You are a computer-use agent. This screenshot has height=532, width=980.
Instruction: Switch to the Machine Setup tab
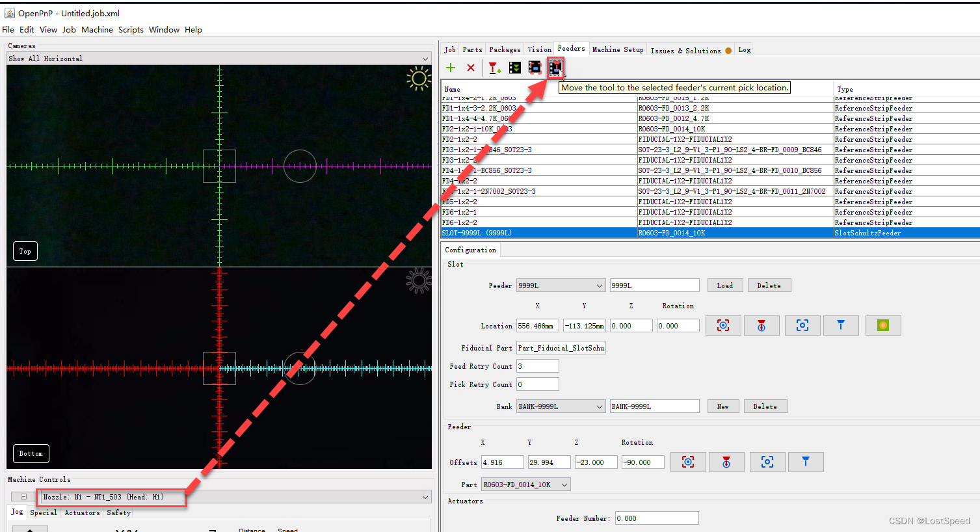pos(618,49)
